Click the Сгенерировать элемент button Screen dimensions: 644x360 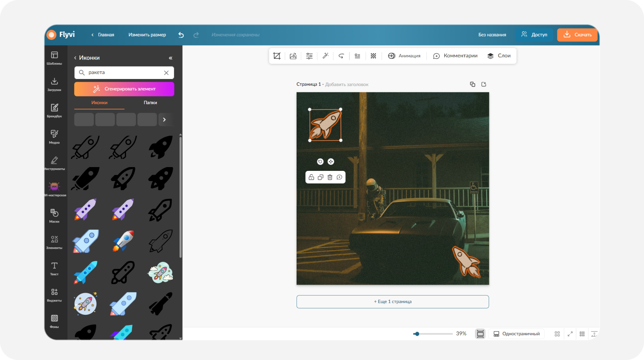click(124, 89)
